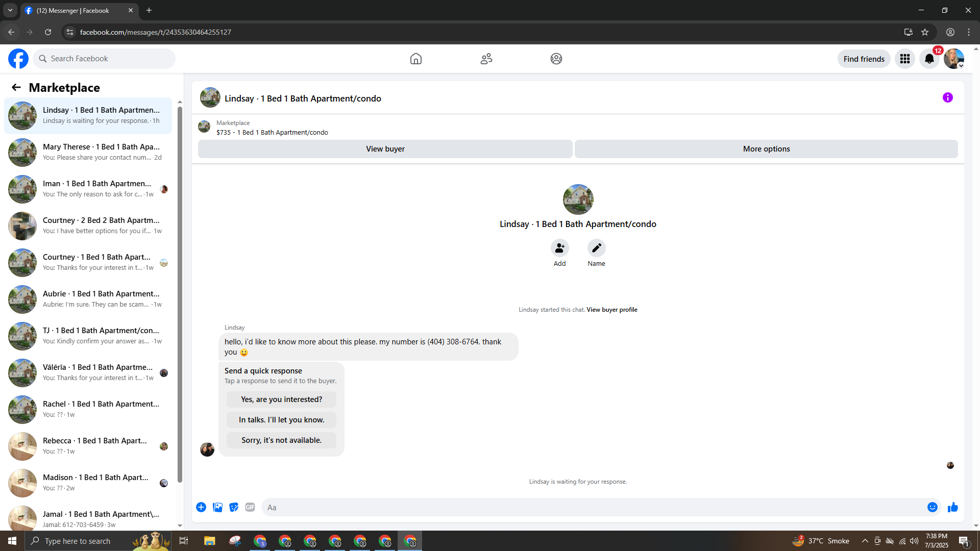The image size is (980, 551).
Task: Click the Facebook menu grid icon
Action: pyautogui.click(x=905, y=59)
